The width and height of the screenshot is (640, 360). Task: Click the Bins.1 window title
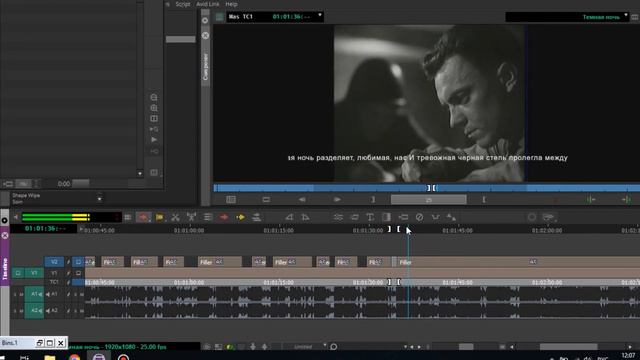pyautogui.click(x=10, y=343)
